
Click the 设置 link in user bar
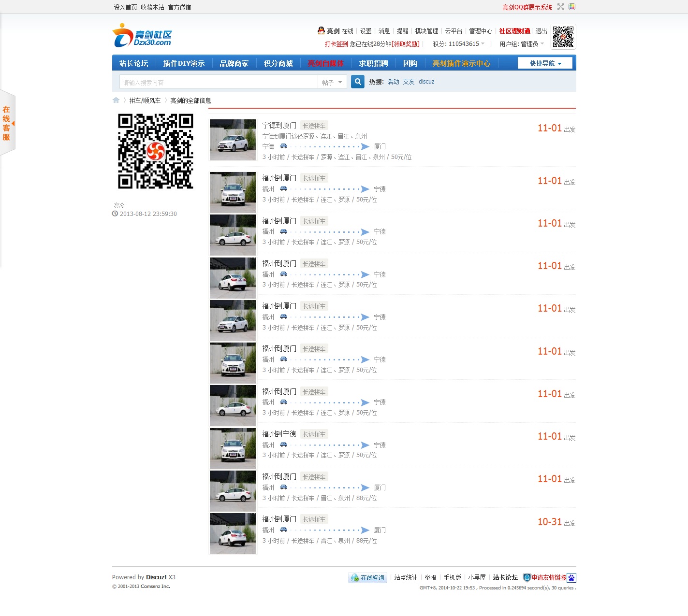(366, 31)
